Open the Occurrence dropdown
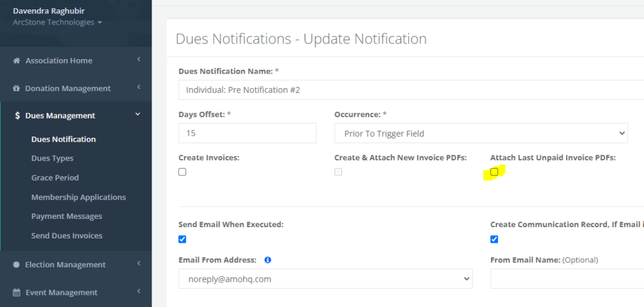 (x=480, y=133)
